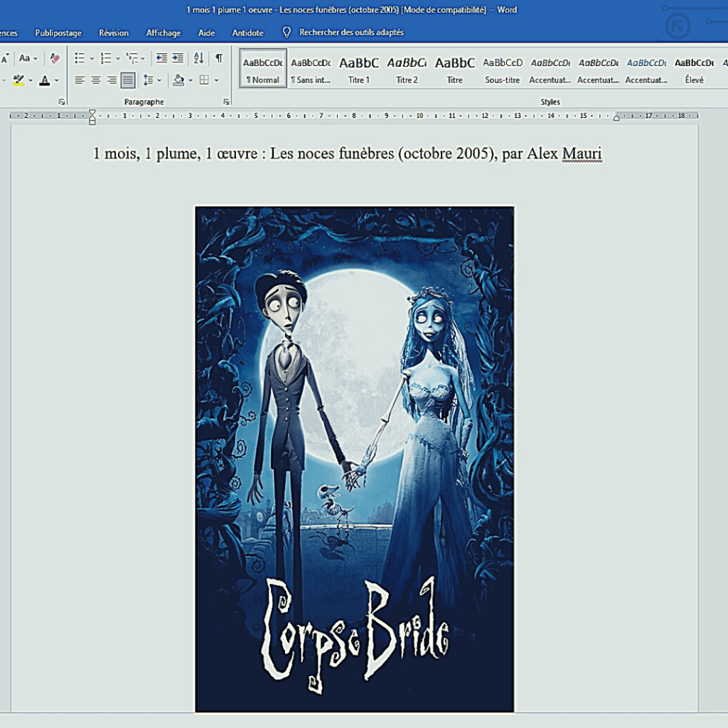Click the Clear Formatting eraser icon
The image size is (728, 728).
pyautogui.click(x=55, y=58)
